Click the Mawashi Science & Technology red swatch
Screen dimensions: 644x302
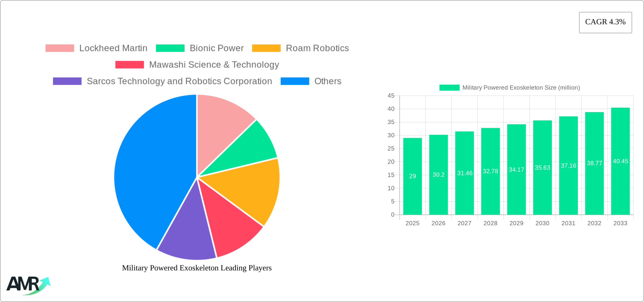click(130, 65)
